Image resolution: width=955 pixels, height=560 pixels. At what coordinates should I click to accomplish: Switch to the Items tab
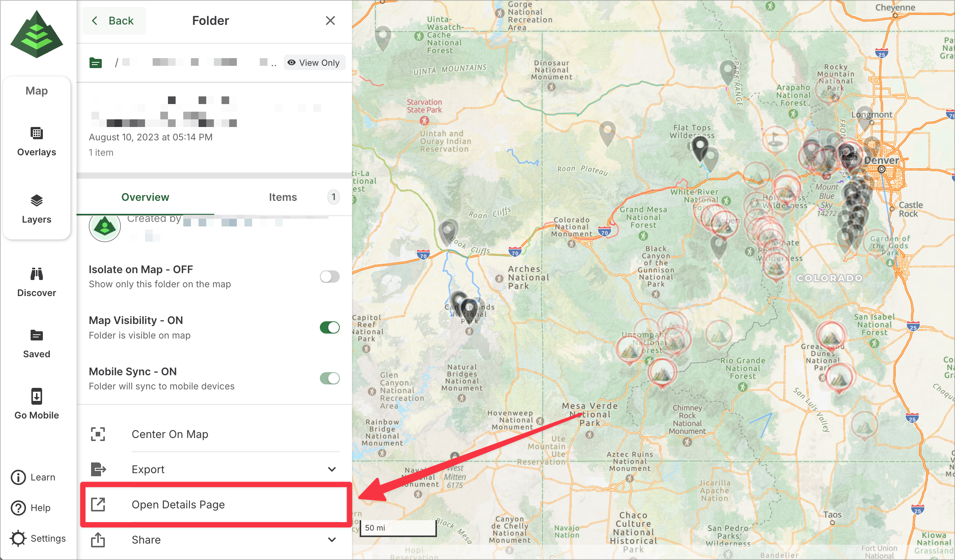click(x=283, y=197)
